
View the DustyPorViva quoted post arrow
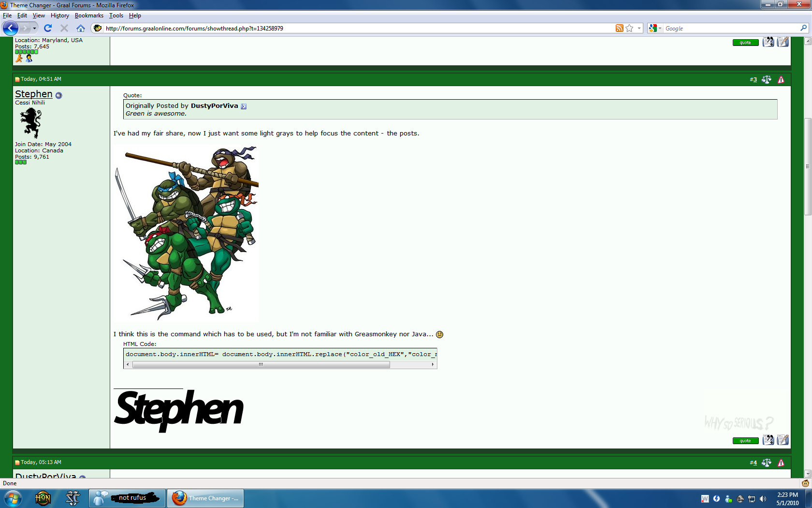pyautogui.click(x=244, y=106)
